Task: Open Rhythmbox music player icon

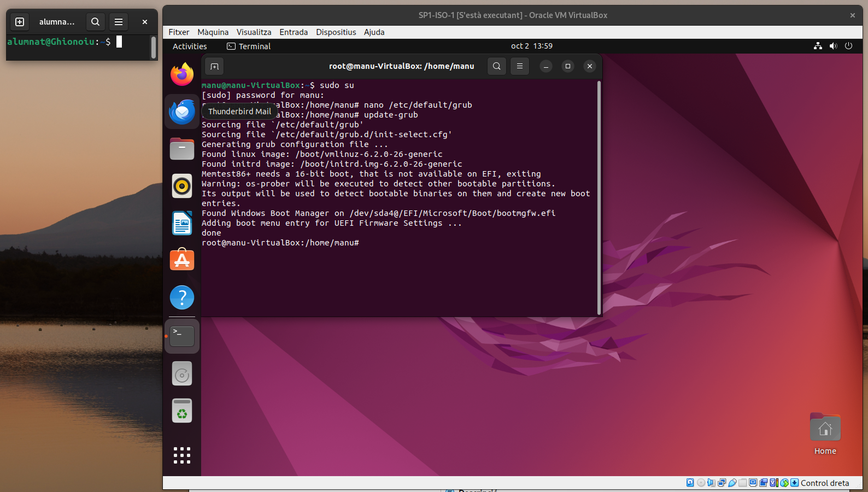Action: [x=182, y=186]
